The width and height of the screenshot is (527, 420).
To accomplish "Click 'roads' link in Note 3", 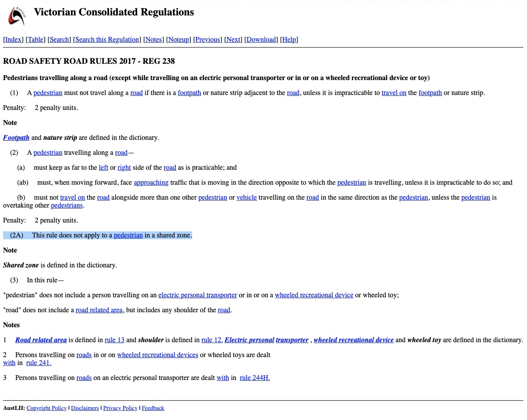I will pyautogui.click(x=84, y=378).
